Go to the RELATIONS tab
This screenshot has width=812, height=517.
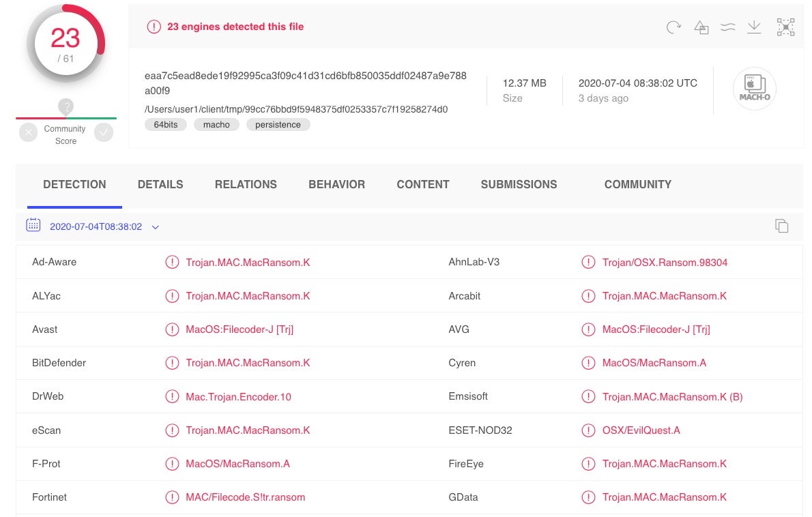pyautogui.click(x=246, y=184)
